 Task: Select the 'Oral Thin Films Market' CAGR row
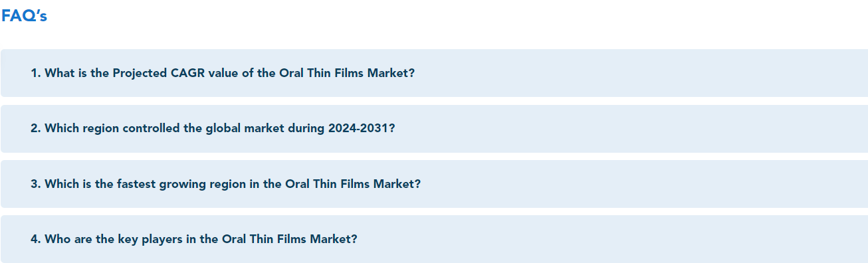coord(434,73)
